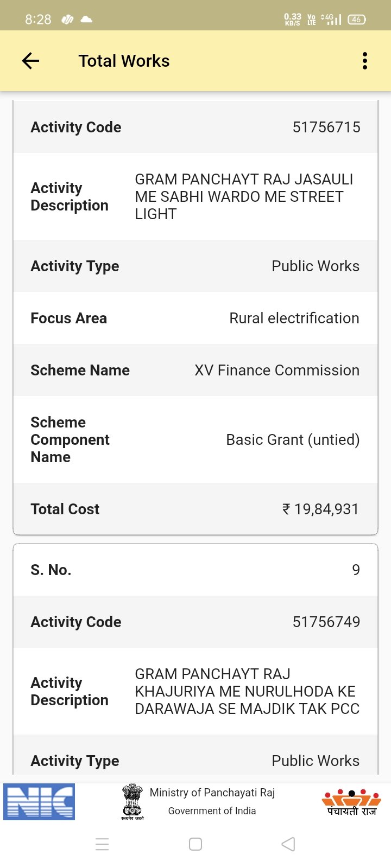Tap the battery indicator in status bar
This screenshot has width=391, height=868.
[x=356, y=20]
